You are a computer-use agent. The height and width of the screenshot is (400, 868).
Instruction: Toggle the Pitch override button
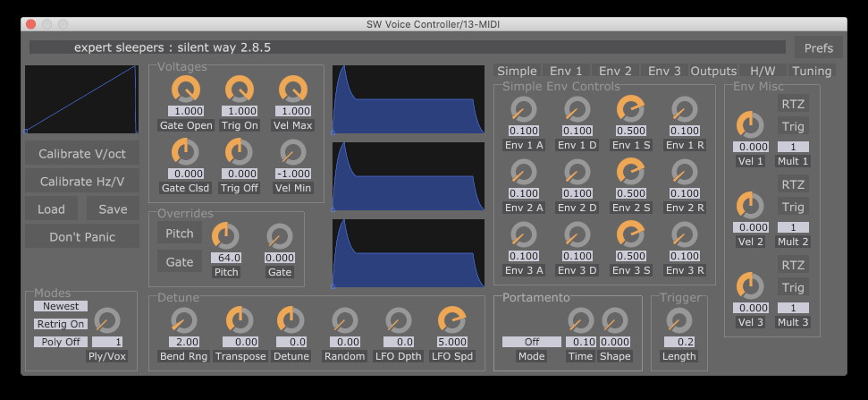[180, 234]
